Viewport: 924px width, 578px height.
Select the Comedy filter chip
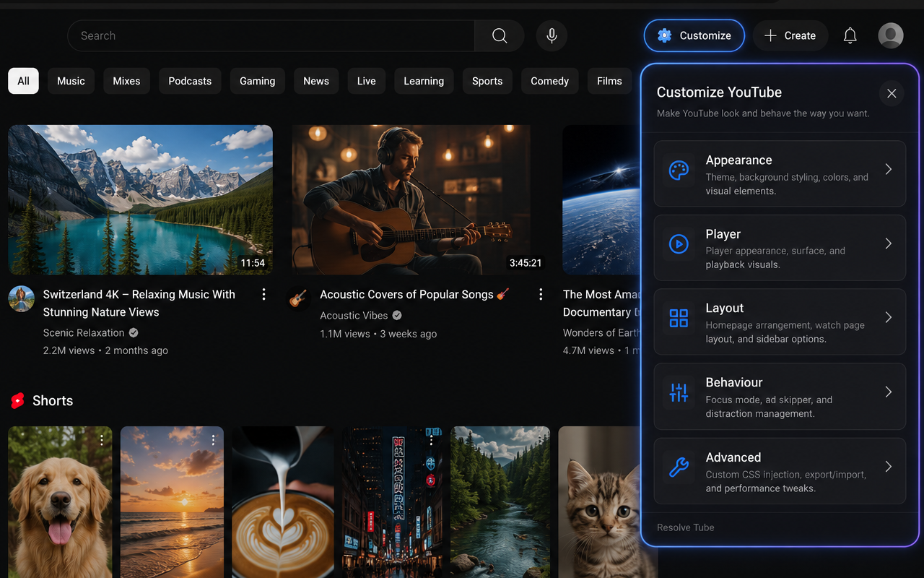pyautogui.click(x=550, y=81)
